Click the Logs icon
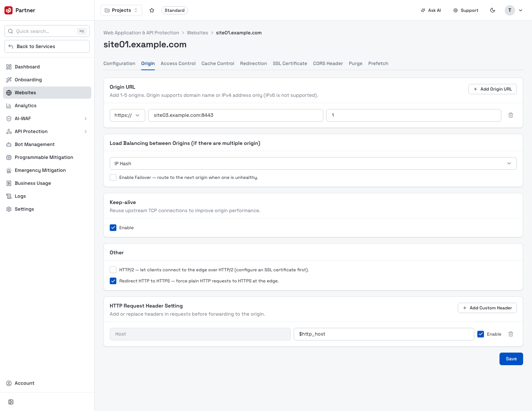Image resolution: width=532 pixels, height=411 pixels. coord(9,196)
